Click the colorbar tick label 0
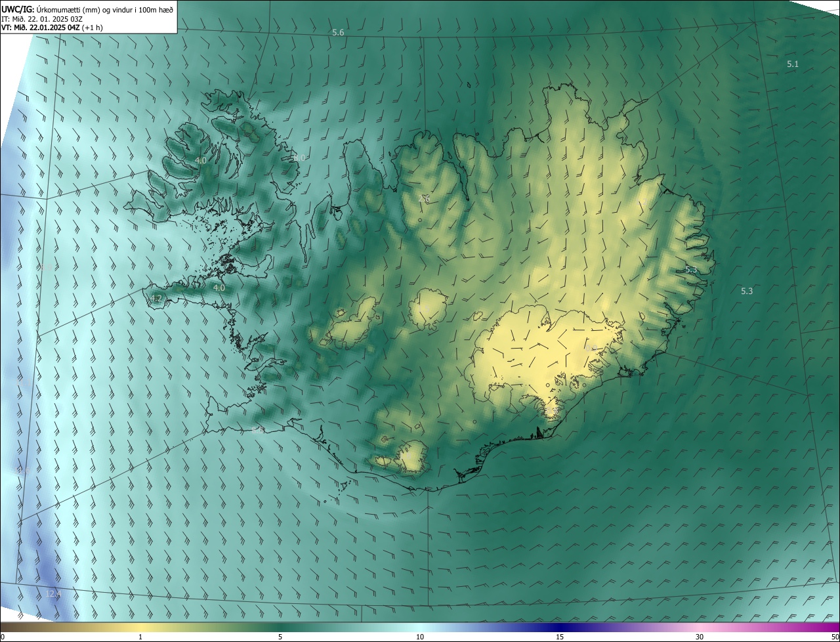This screenshot has height=642, width=840. pos(3,637)
